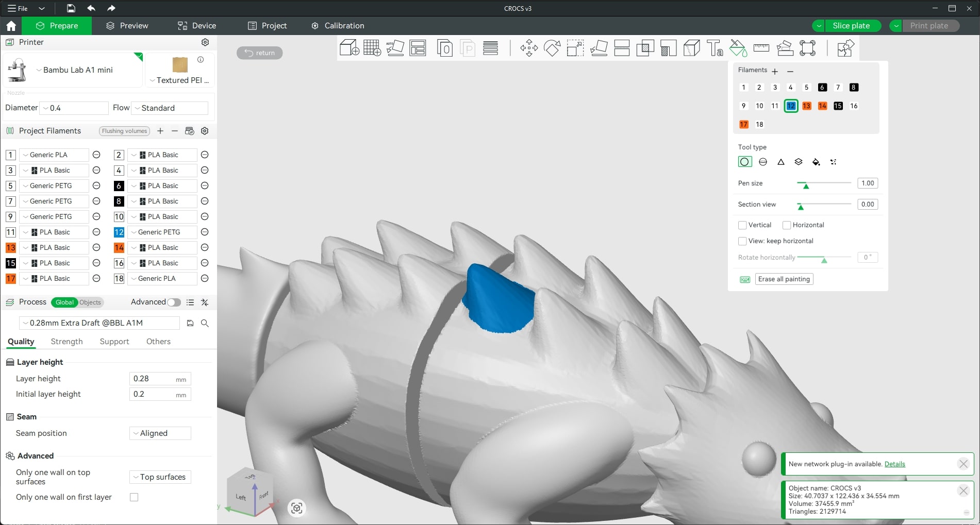The height and width of the screenshot is (525, 980).
Task: Click the return button
Action: point(259,53)
